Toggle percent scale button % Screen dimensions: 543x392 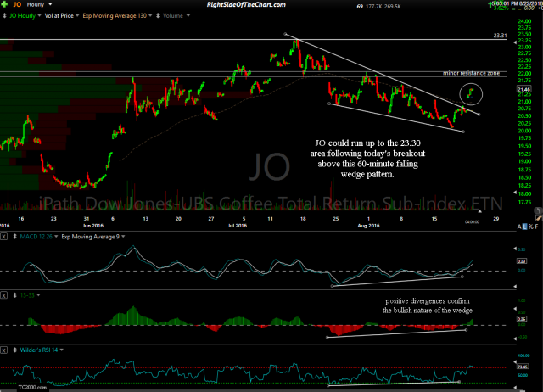530,227
